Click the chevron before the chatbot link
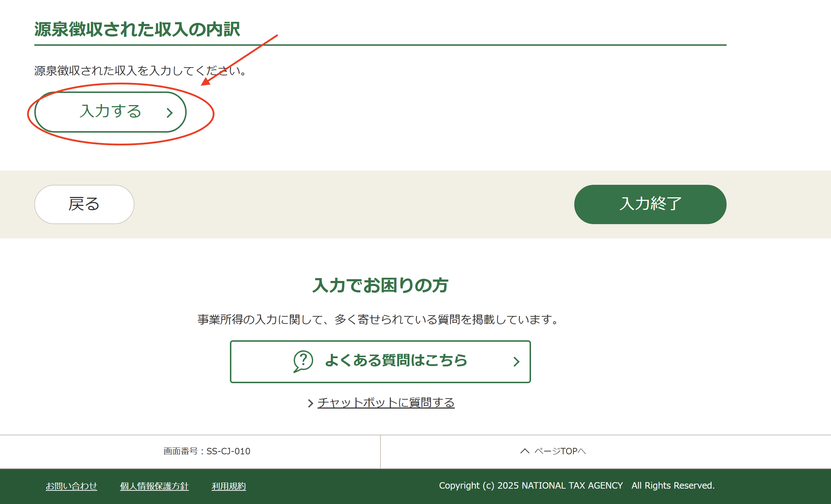The image size is (831, 504). (x=310, y=403)
